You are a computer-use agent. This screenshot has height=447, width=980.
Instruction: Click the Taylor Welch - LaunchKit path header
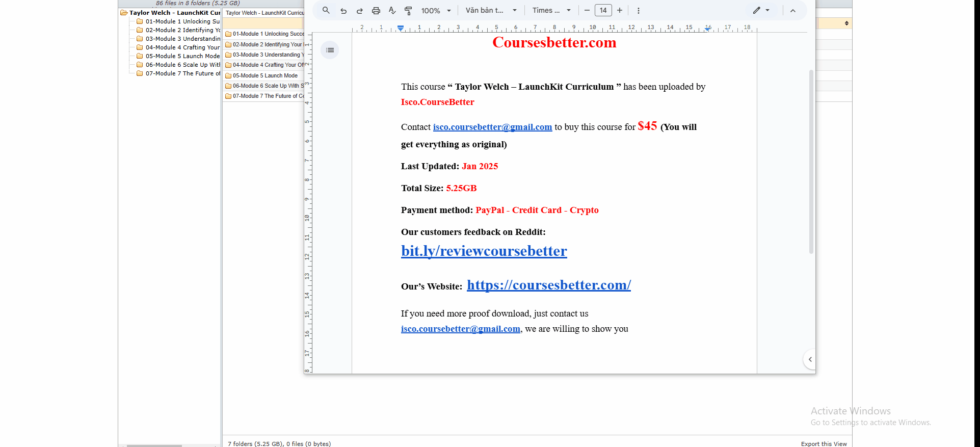264,13
